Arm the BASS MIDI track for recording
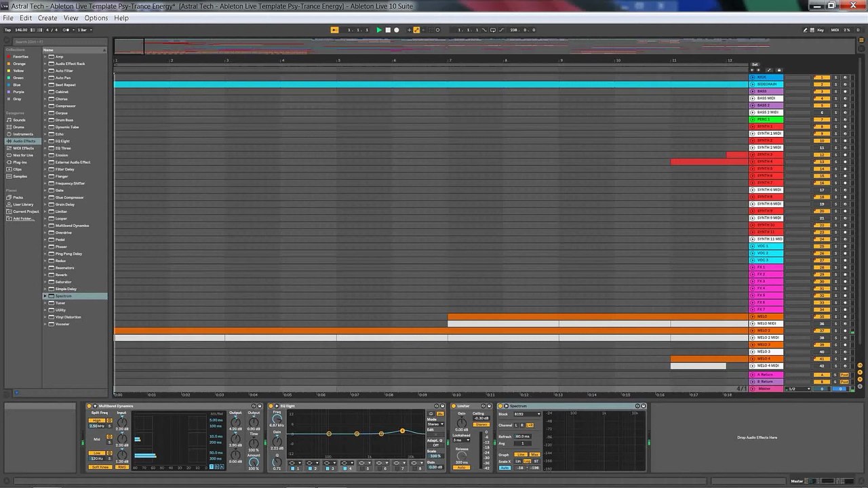This screenshot has height=488, width=868. (845, 98)
